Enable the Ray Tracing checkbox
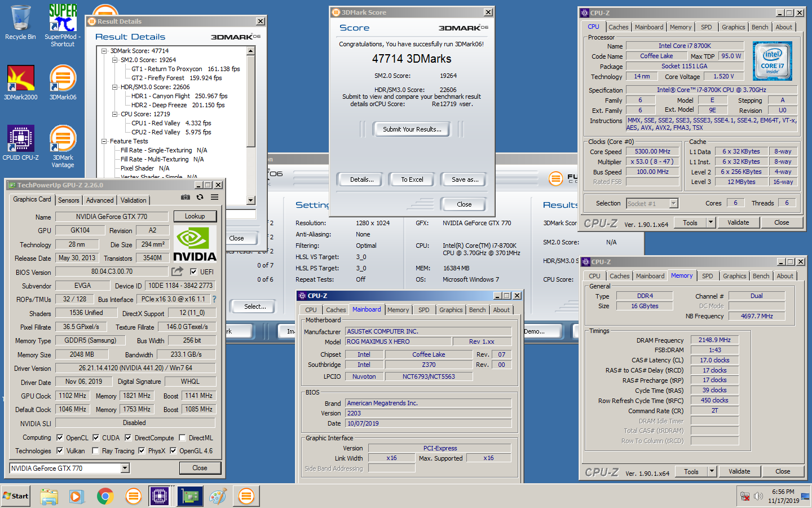The height and width of the screenshot is (508, 812). point(96,450)
